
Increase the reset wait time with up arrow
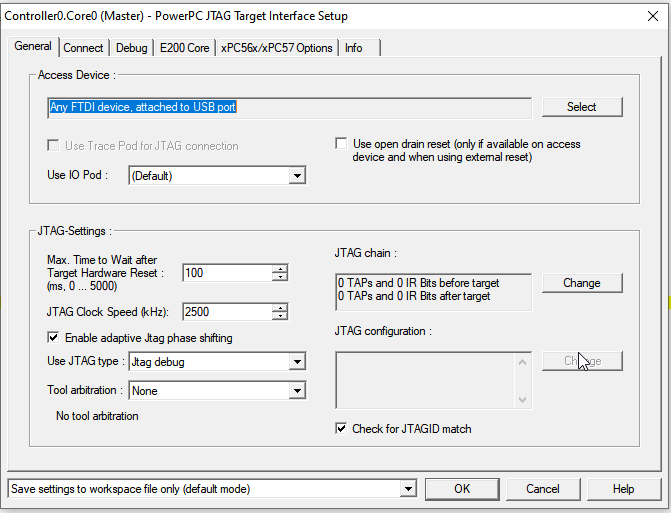coord(280,269)
